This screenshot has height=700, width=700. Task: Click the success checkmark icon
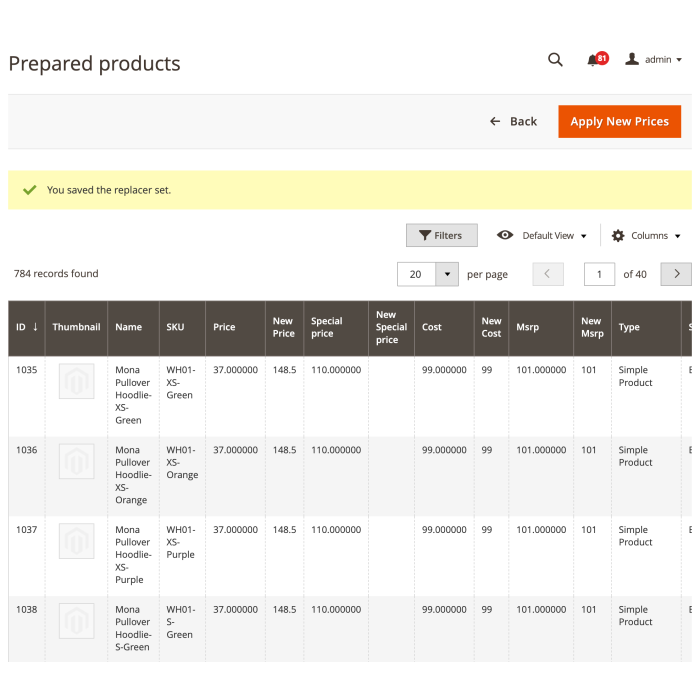29,190
